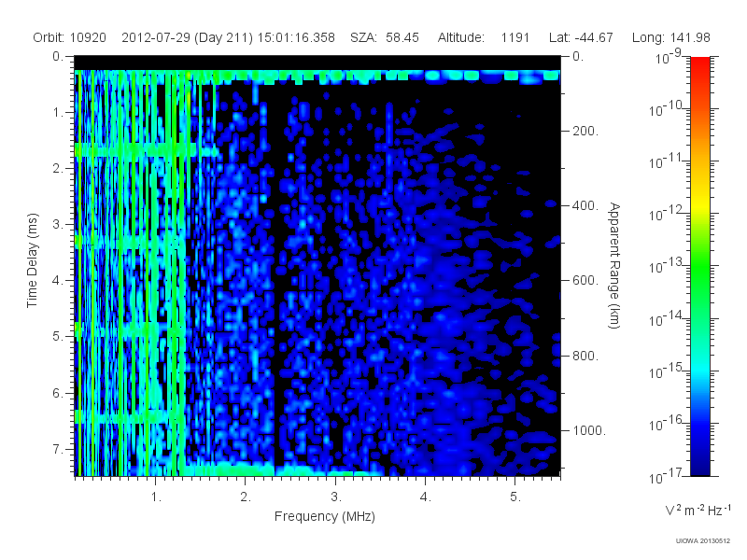
Task: Click the 10^-17 color scale label
Action: (x=665, y=476)
